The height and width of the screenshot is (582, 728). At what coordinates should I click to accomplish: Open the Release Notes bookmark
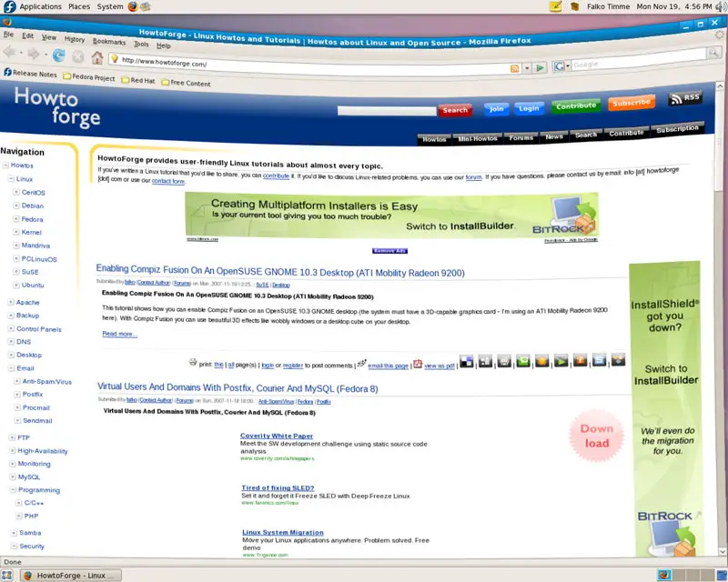click(30, 73)
